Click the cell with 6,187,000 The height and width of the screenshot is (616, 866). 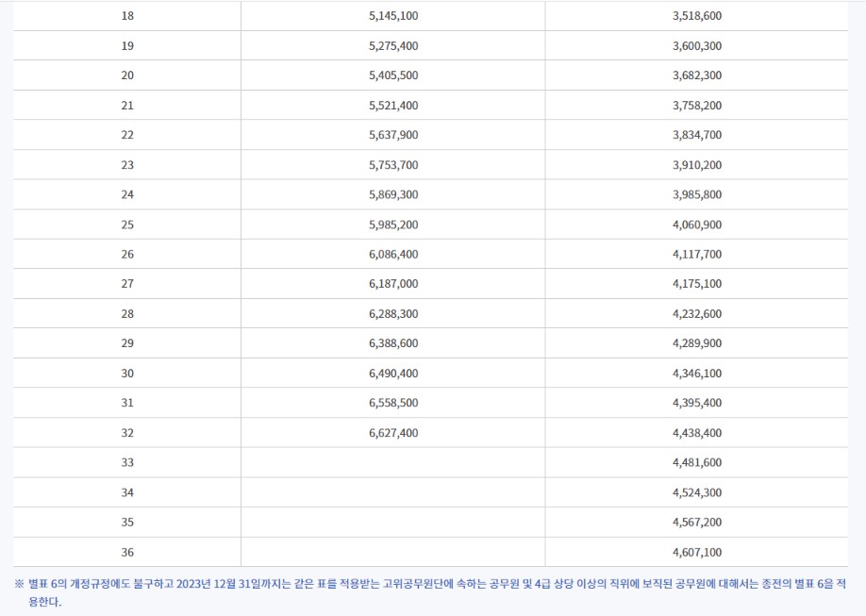(x=393, y=284)
